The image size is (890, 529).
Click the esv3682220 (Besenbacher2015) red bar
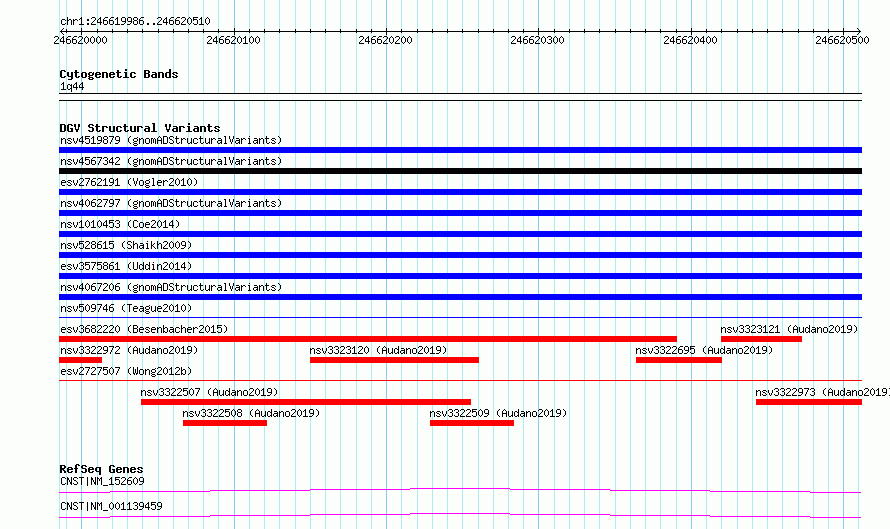(x=368, y=339)
